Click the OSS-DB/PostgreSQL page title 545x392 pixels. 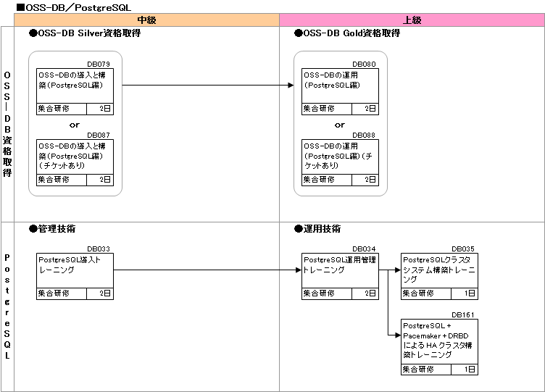click(74, 7)
